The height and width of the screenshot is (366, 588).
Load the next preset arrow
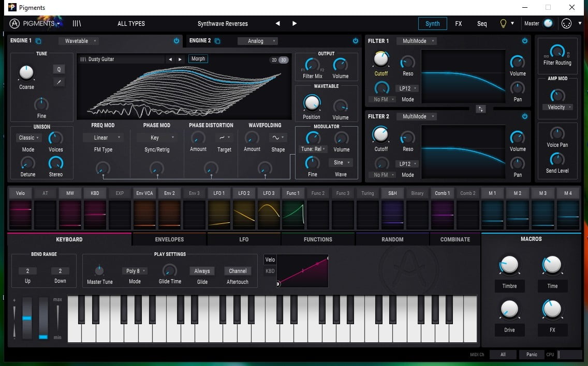click(295, 23)
